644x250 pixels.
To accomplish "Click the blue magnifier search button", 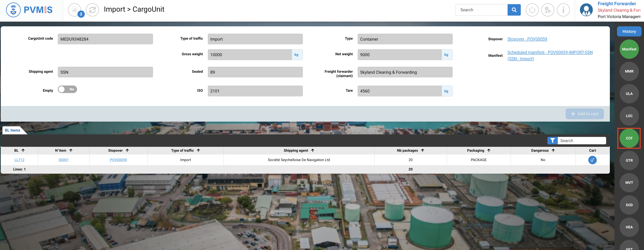I will point(514,10).
